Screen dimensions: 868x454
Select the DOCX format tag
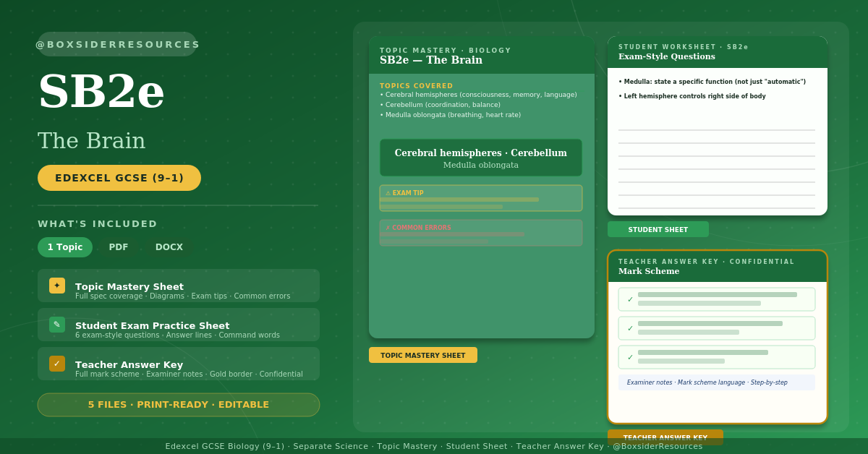pyautogui.click(x=169, y=247)
